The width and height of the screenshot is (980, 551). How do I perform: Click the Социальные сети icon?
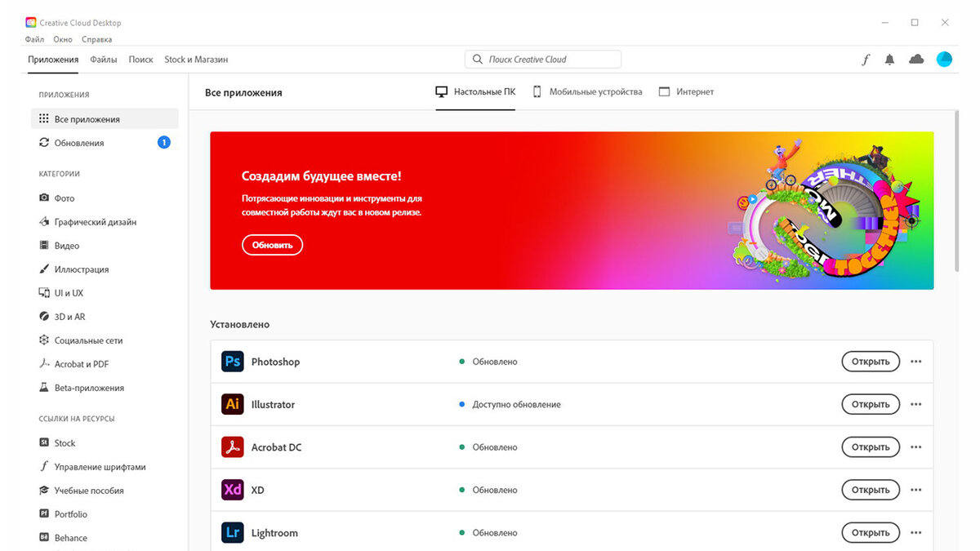tap(45, 340)
